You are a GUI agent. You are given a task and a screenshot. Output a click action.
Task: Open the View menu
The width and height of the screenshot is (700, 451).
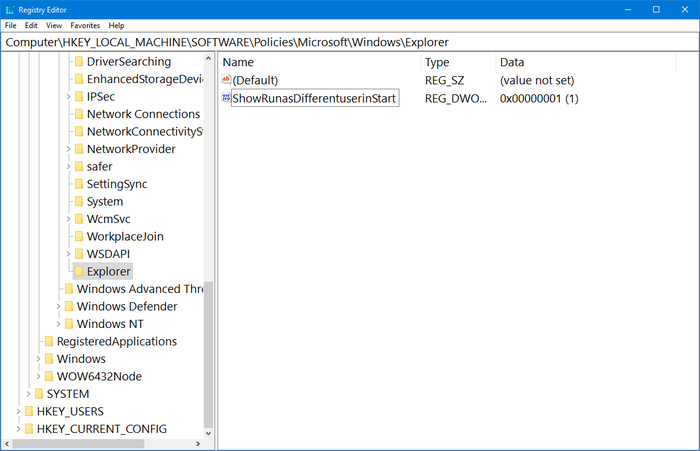(54, 25)
